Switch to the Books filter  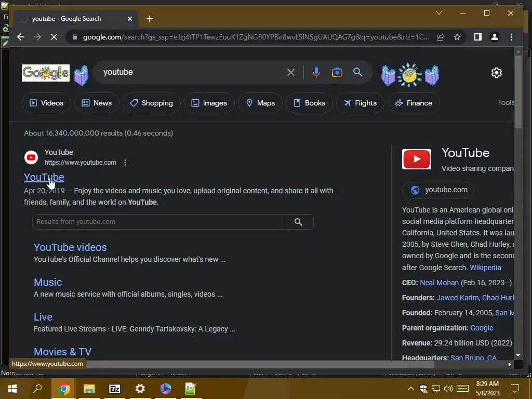[x=309, y=103]
